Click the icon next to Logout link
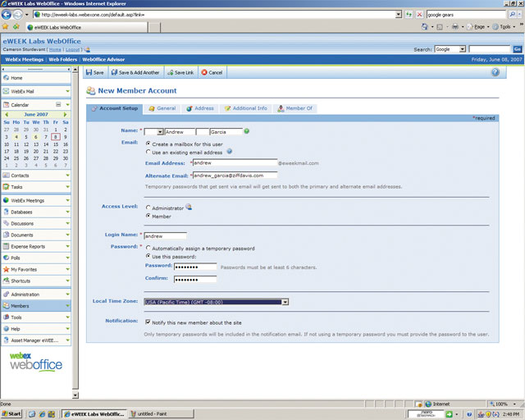Screen dimensions: 525x420 (x=87, y=49)
